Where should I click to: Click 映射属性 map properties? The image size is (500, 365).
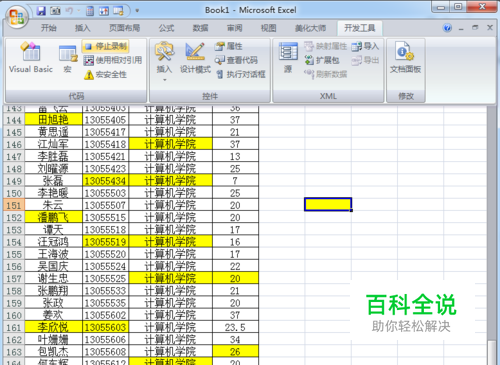325,46
